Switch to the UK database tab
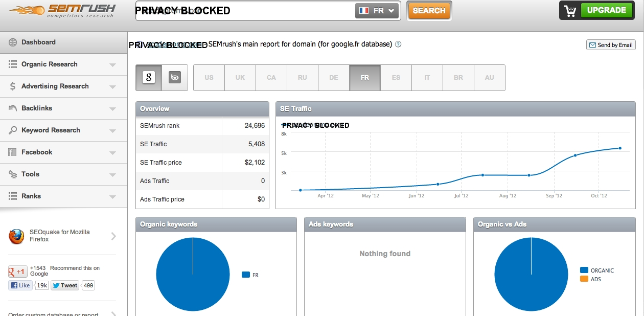 pyautogui.click(x=240, y=78)
